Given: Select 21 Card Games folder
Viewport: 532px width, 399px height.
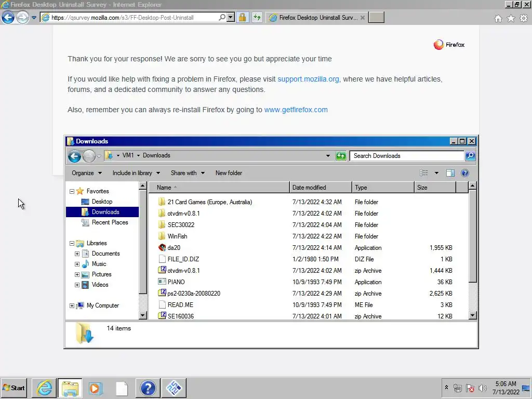Looking at the screenshot, I should (209, 202).
